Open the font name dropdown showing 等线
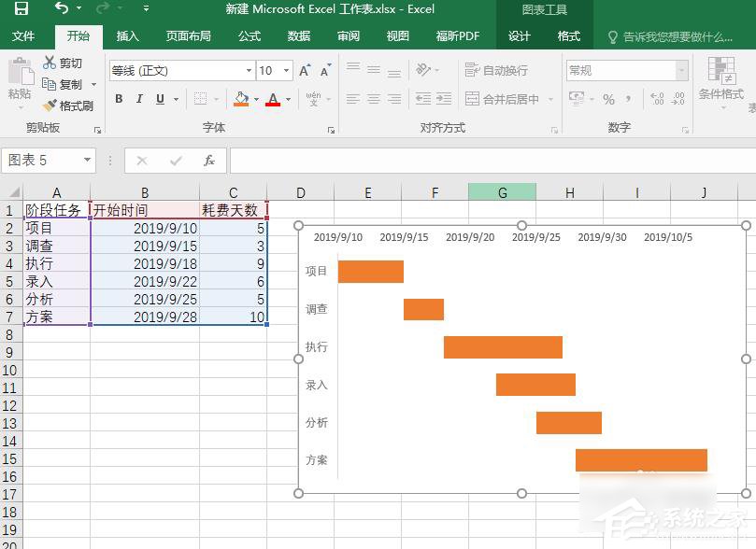Screen dimensions: 756x549 (248, 70)
